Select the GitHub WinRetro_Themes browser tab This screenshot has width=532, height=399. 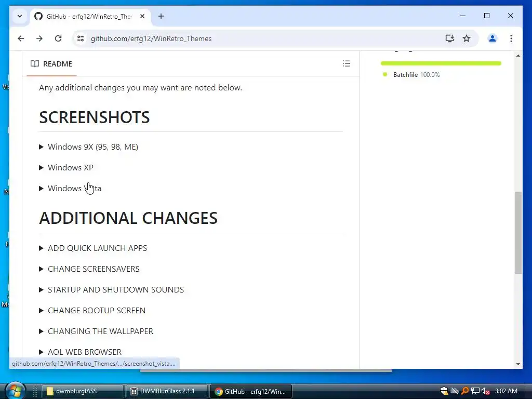(x=90, y=16)
